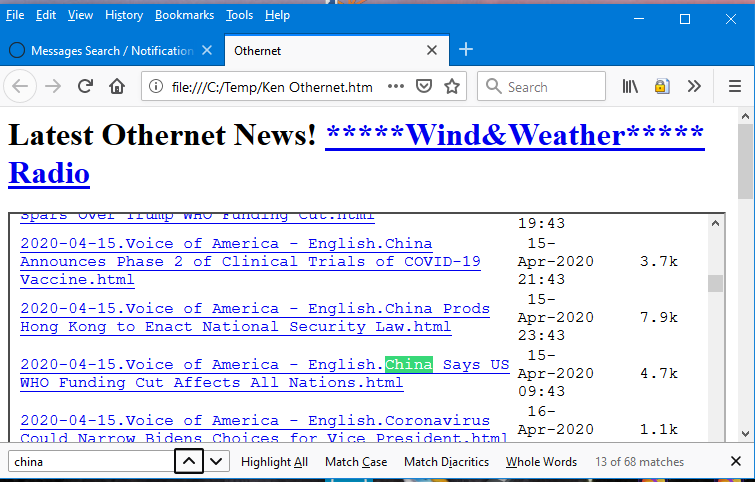This screenshot has height=482, width=755.
Task: Go to the Firefox home page
Action: (117, 87)
